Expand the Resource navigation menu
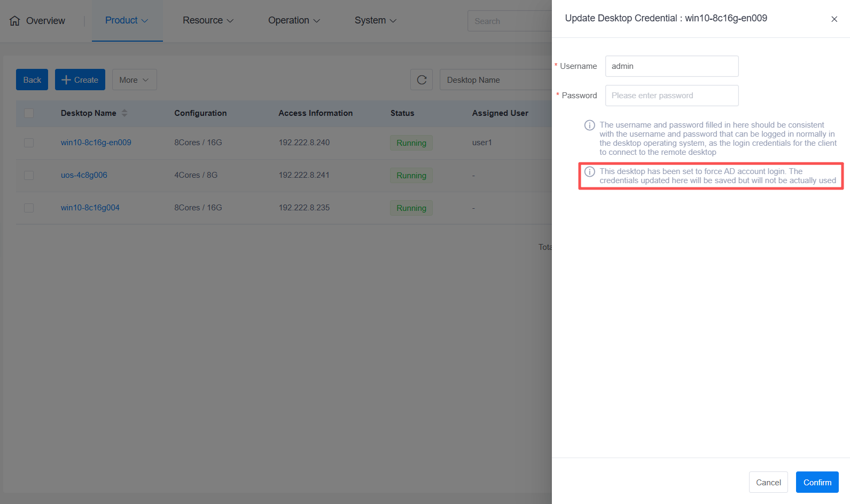Image resolution: width=850 pixels, height=504 pixels. point(208,20)
